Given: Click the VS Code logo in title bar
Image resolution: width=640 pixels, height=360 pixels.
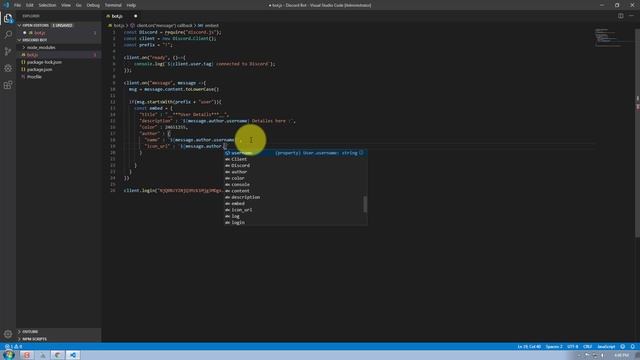Looking at the screenshot, I should point(6,5).
